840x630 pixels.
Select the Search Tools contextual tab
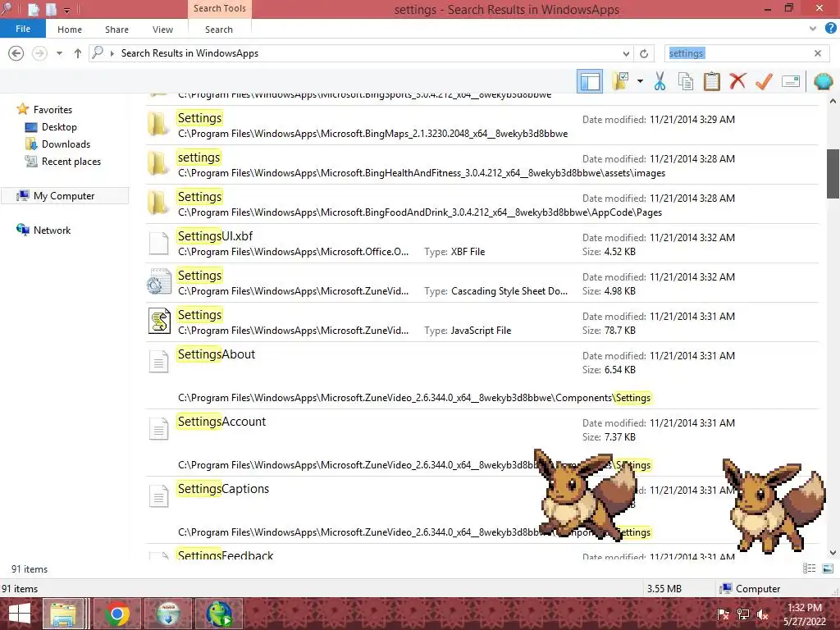tap(220, 8)
